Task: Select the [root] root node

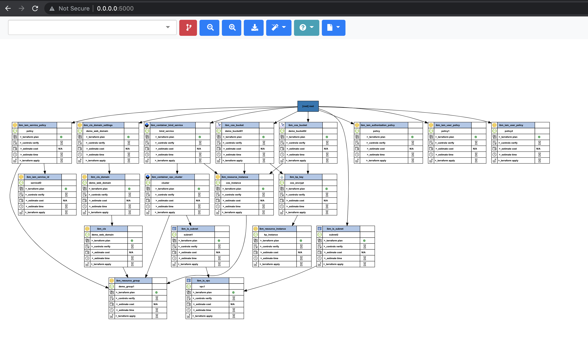Action: 308,106
